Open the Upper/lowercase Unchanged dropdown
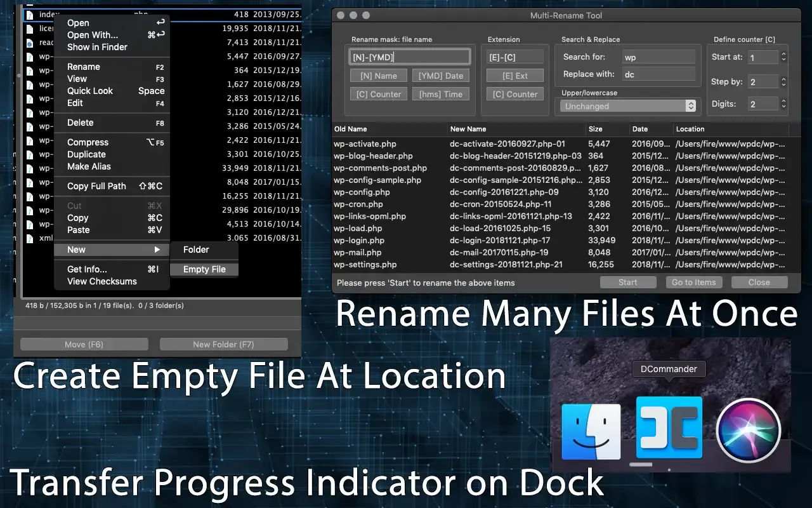This screenshot has width=812, height=508. pyautogui.click(x=628, y=106)
